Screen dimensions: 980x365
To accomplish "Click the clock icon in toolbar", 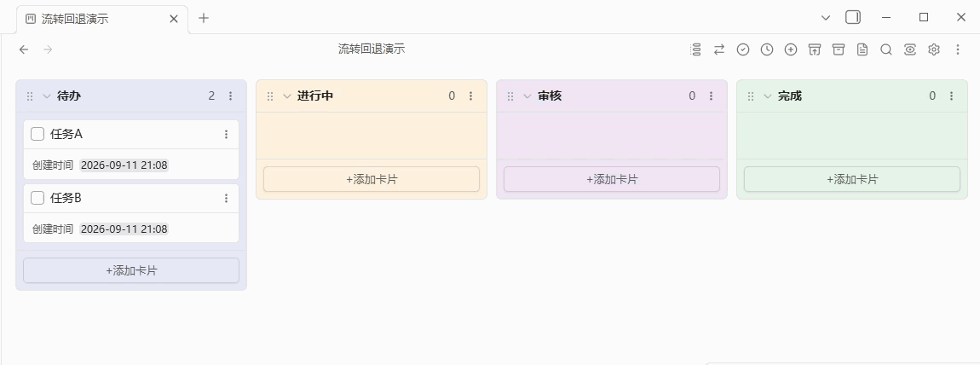I will click(x=767, y=49).
